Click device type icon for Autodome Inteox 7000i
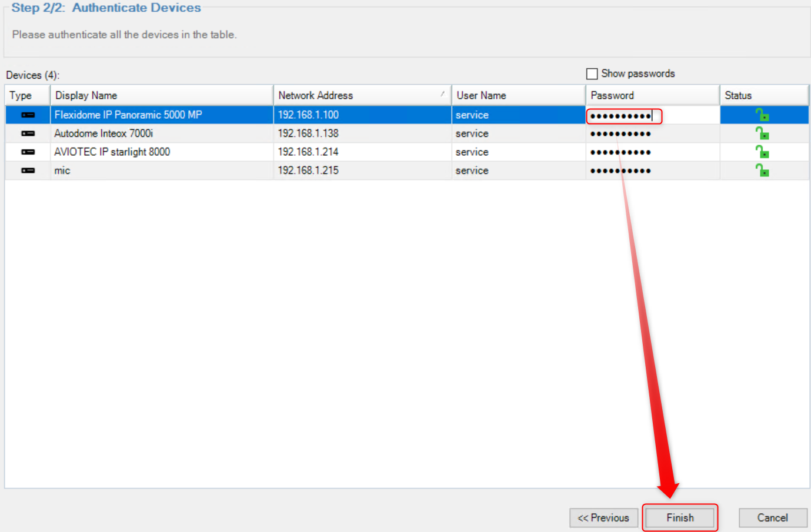Viewport: 811px width, 532px height. 28,133
